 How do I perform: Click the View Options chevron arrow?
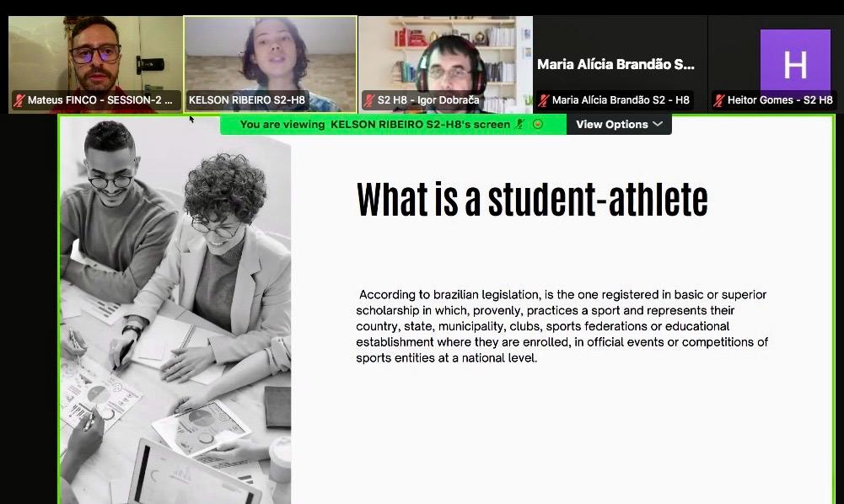(x=657, y=124)
